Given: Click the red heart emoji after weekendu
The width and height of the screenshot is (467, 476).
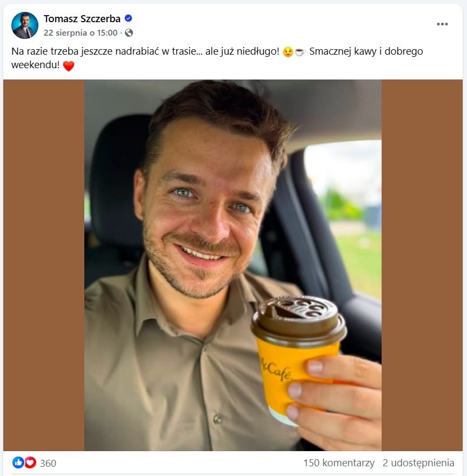Looking at the screenshot, I should (69, 66).
